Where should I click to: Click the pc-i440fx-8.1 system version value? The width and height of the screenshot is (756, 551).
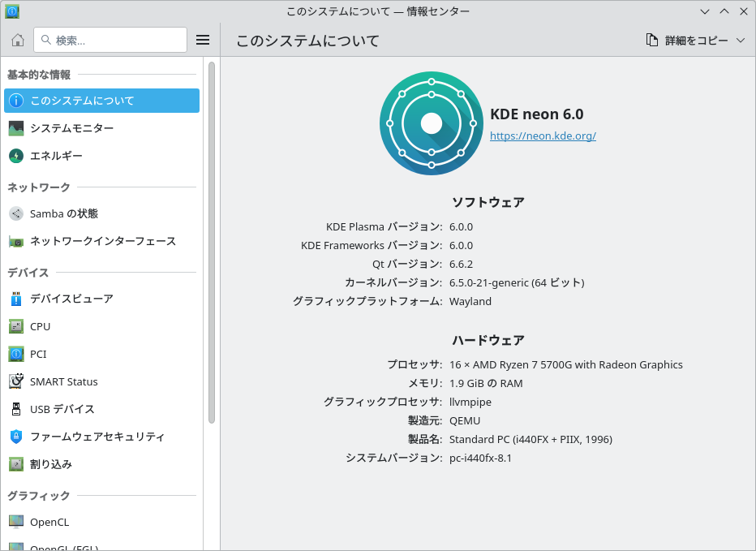point(480,458)
